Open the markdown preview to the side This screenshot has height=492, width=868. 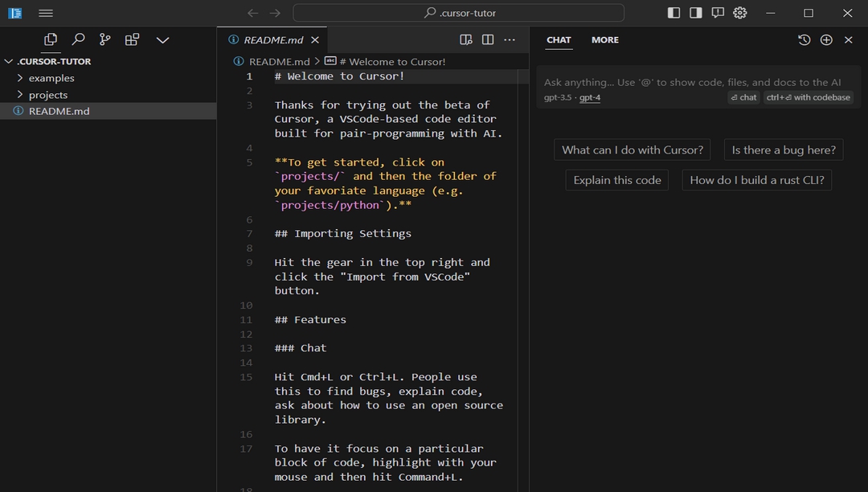pos(465,39)
